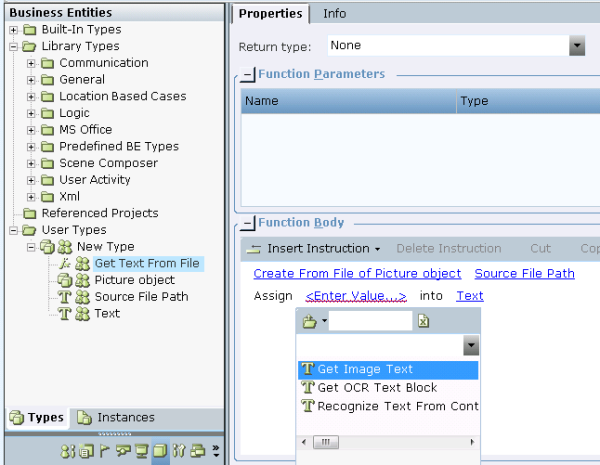Screen dimensions: 600x465
Task: Switch to the Types tab
Action: (37, 418)
